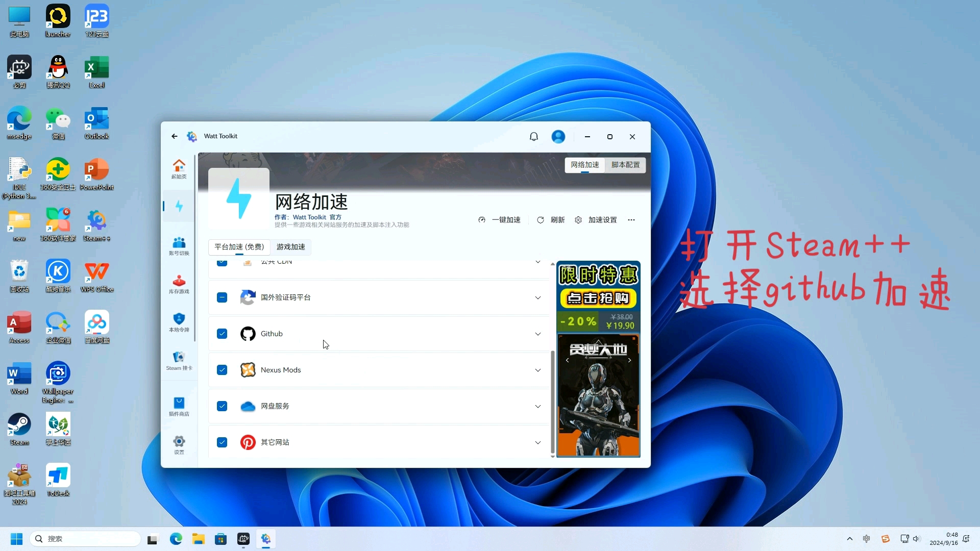Screen dimensions: 980x551
Task: Open the notification bell in Watt Toolkit
Action: (533, 137)
